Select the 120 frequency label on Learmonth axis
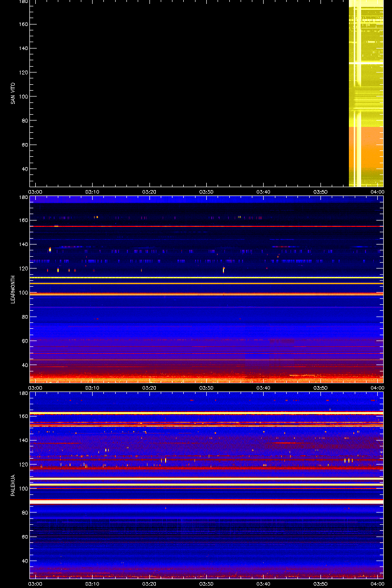 23,269
